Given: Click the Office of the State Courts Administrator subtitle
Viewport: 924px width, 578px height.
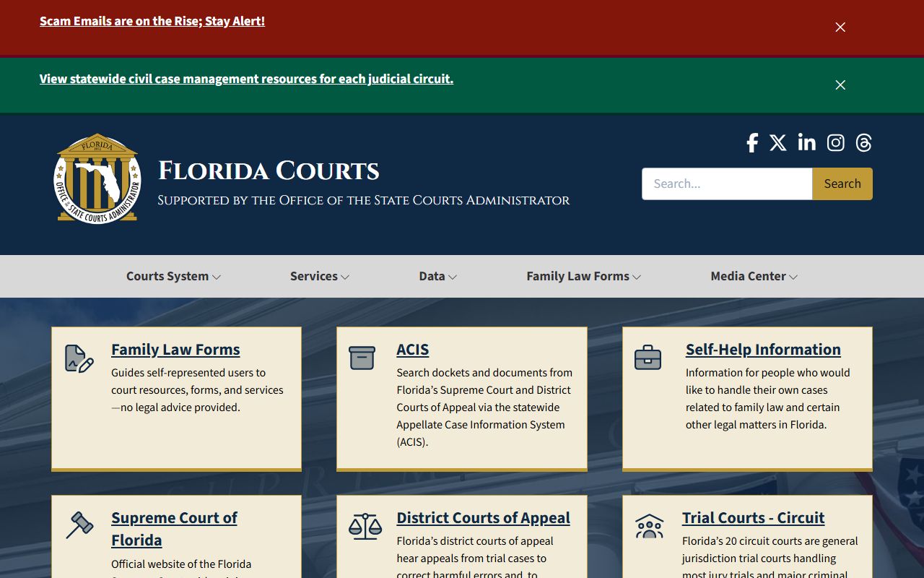Looking at the screenshot, I should click(364, 200).
